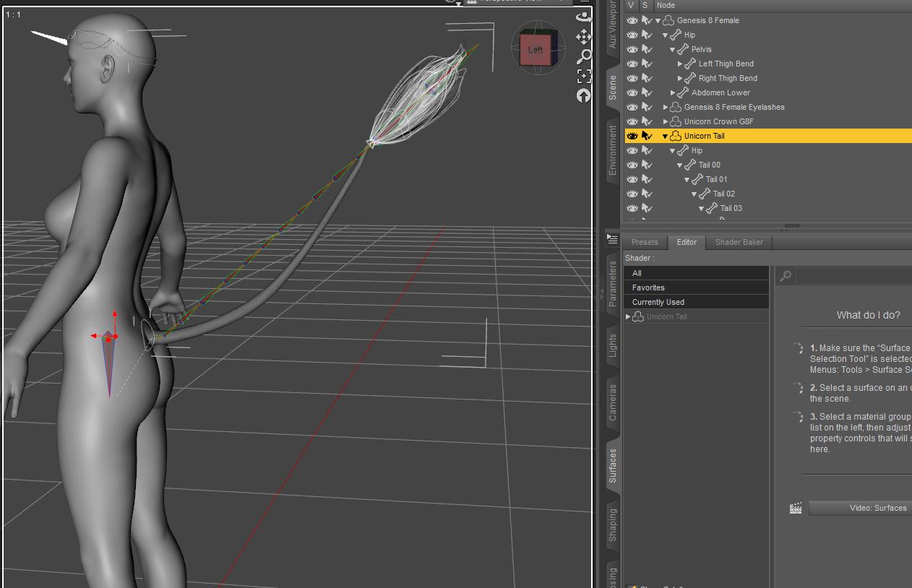Expand the Right Thigh Bend node
The image size is (912, 588).
[x=680, y=78]
